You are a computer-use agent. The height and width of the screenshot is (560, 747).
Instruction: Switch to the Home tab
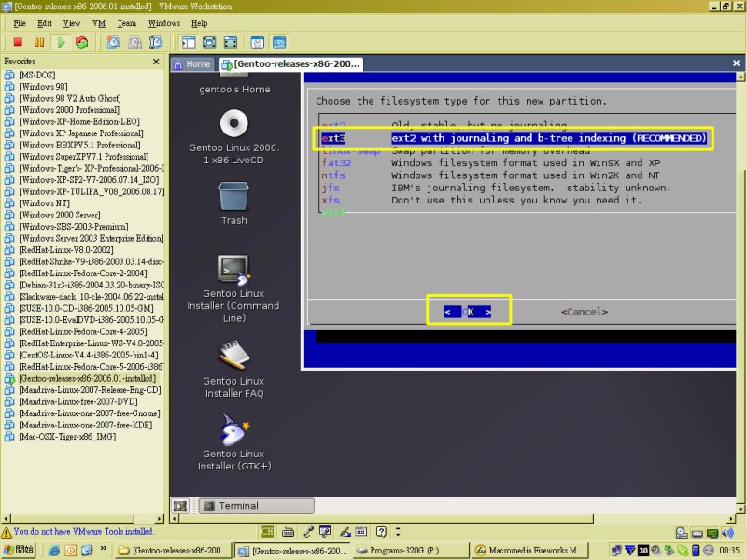[x=192, y=63]
